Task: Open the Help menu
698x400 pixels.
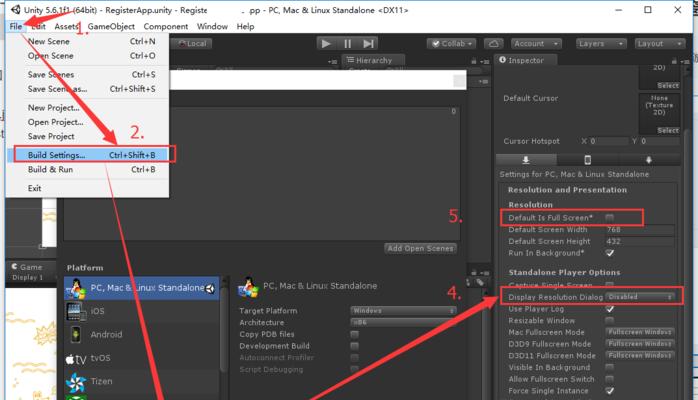Action: point(245,27)
